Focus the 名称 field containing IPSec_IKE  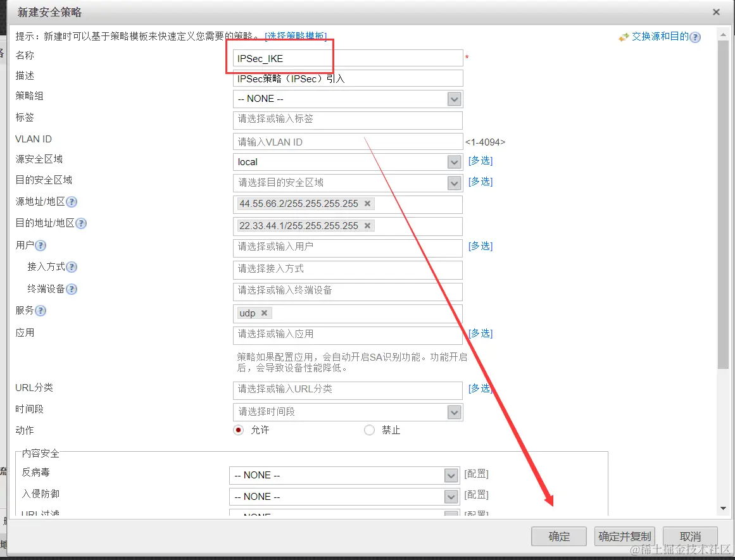coord(348,58)
